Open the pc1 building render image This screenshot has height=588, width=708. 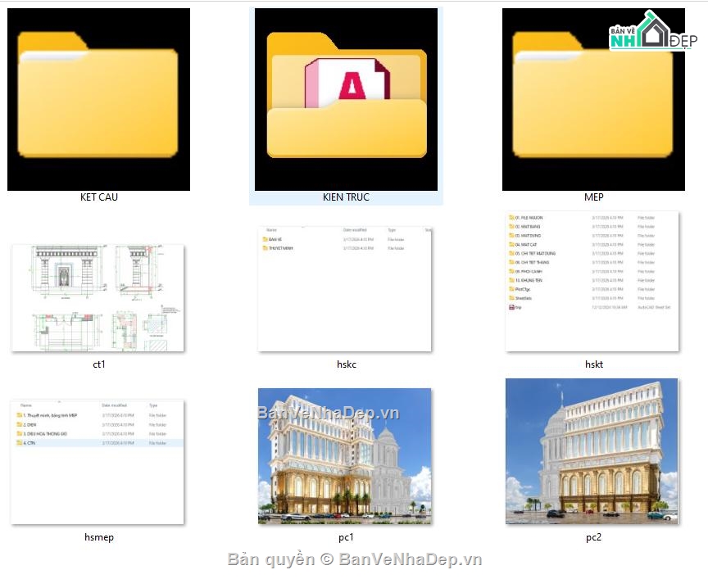click(344, 456)
